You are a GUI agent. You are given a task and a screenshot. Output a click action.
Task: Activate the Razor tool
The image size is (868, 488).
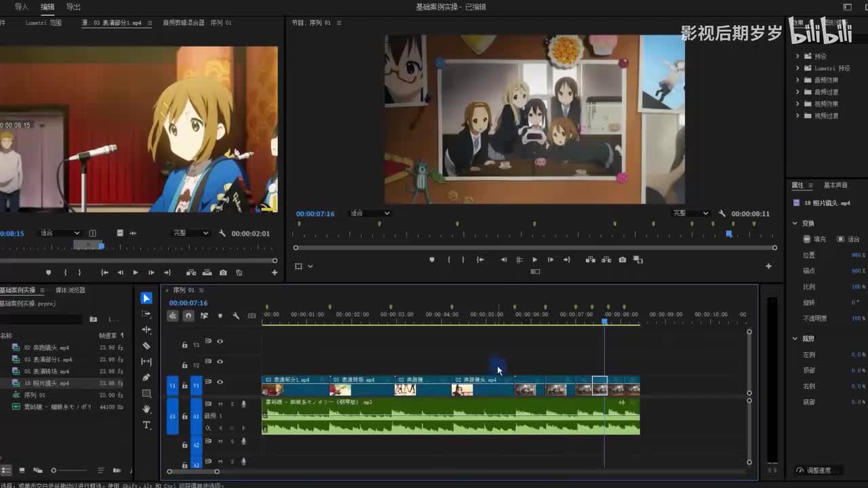click(146, 346)
